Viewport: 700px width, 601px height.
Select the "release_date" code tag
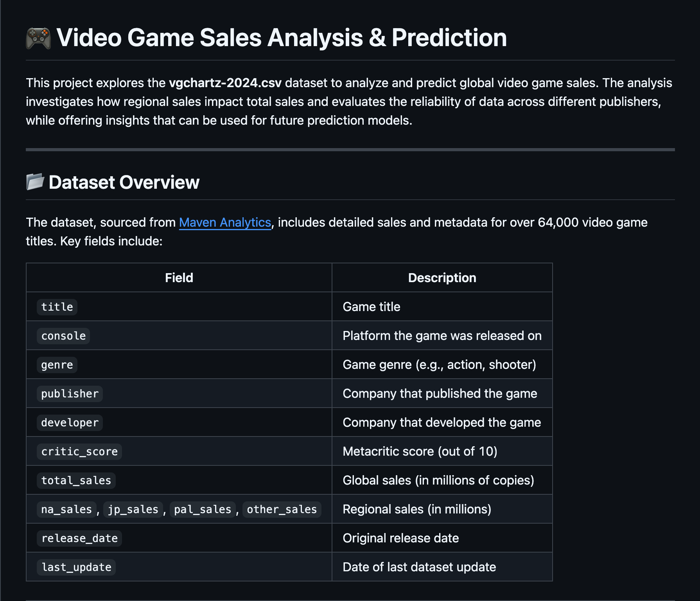(x=79, y=538)
